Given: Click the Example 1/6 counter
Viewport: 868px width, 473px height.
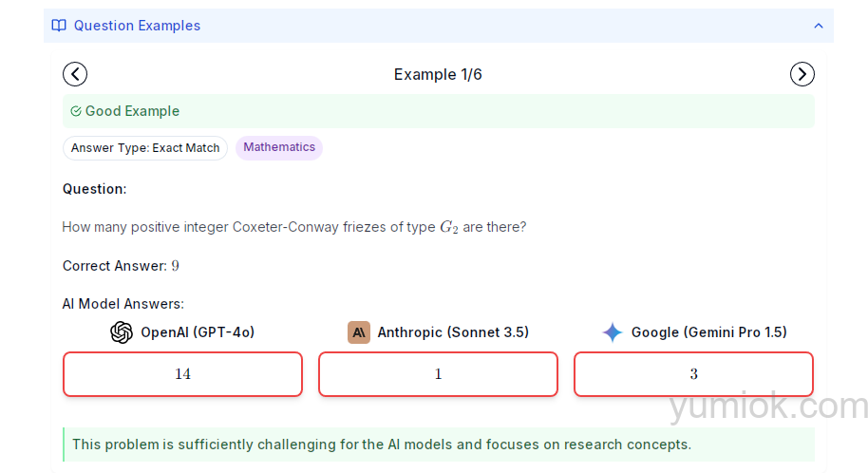Looking at the screenshot, I should (x=438, y=74).
